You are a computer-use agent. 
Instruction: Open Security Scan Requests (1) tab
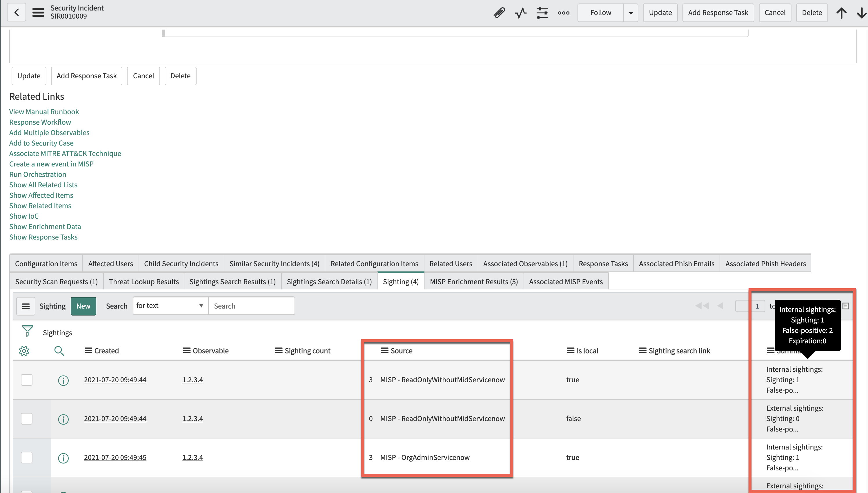(57, 282)
